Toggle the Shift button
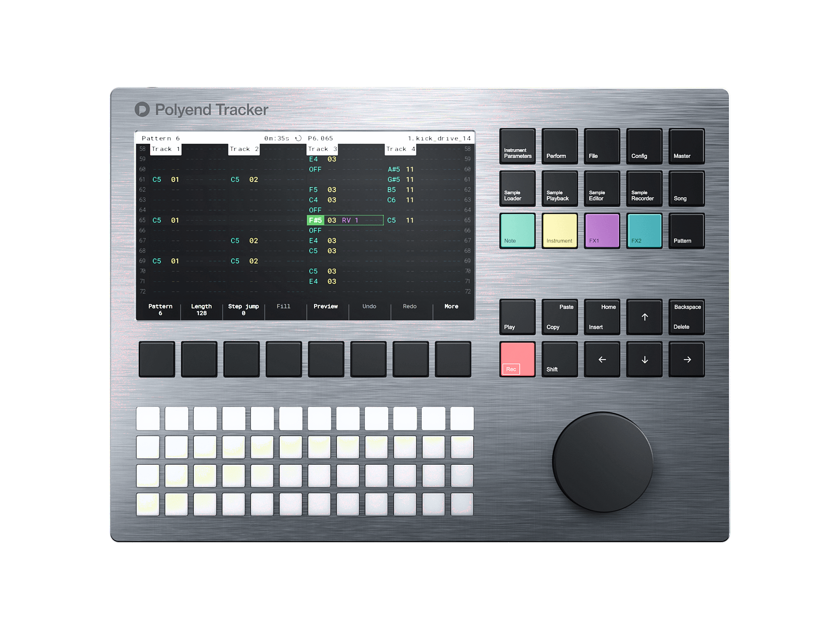 tap(560, 360)
